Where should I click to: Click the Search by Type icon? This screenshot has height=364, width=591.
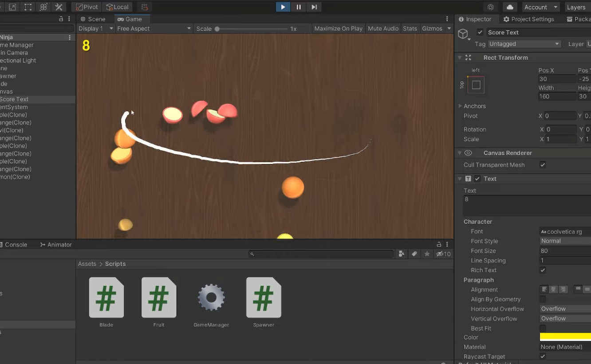tap(402, 254)
